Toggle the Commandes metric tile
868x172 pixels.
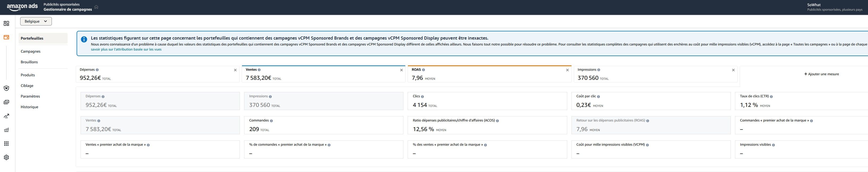(x=323, y=125)
